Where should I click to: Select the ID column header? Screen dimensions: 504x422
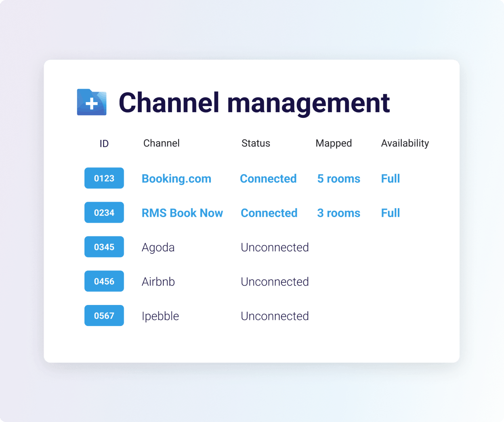tap(104, 144)
